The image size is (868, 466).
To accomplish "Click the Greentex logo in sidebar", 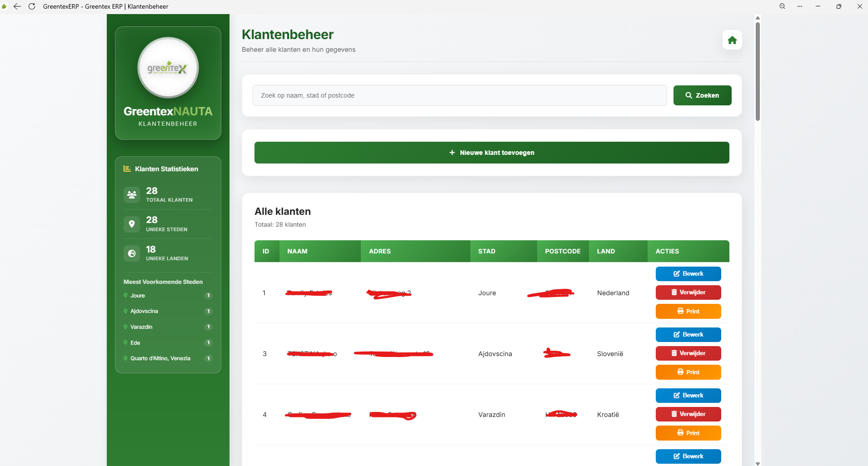I will click(168, 68).
